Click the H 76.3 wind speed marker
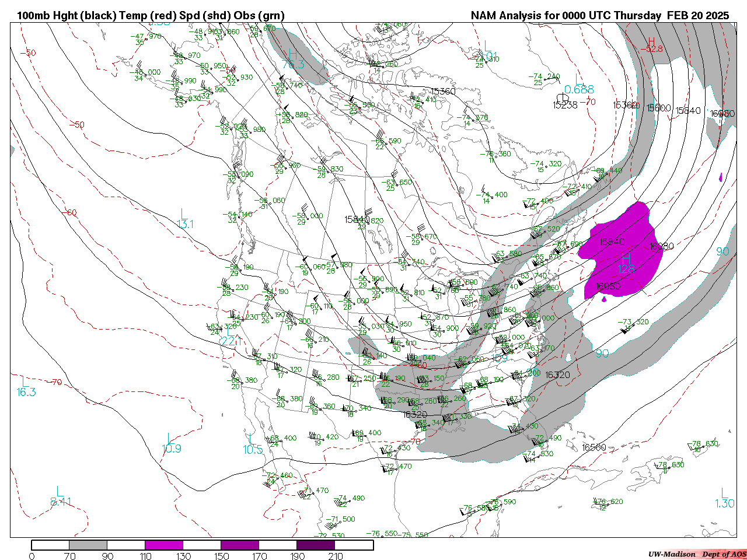 (x=293, y=60)
